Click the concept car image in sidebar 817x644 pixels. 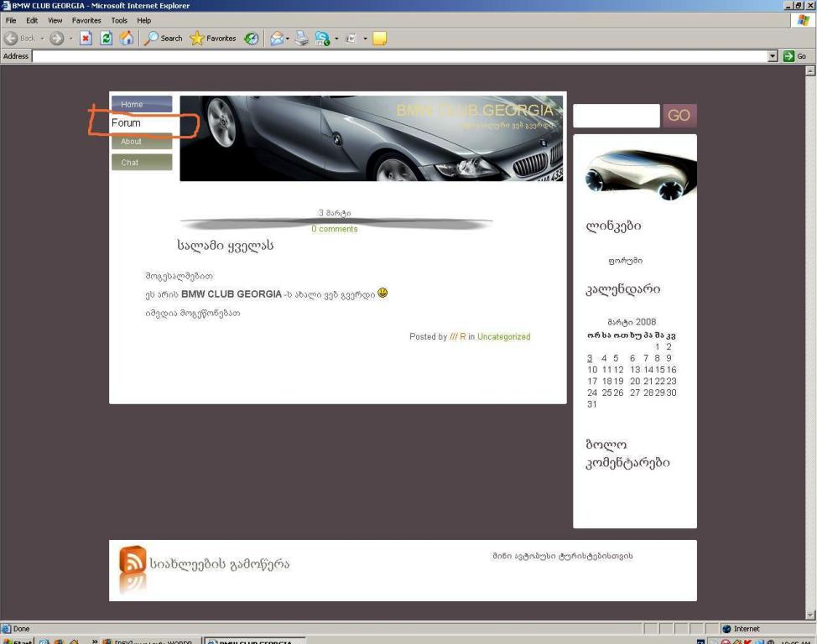640,174
